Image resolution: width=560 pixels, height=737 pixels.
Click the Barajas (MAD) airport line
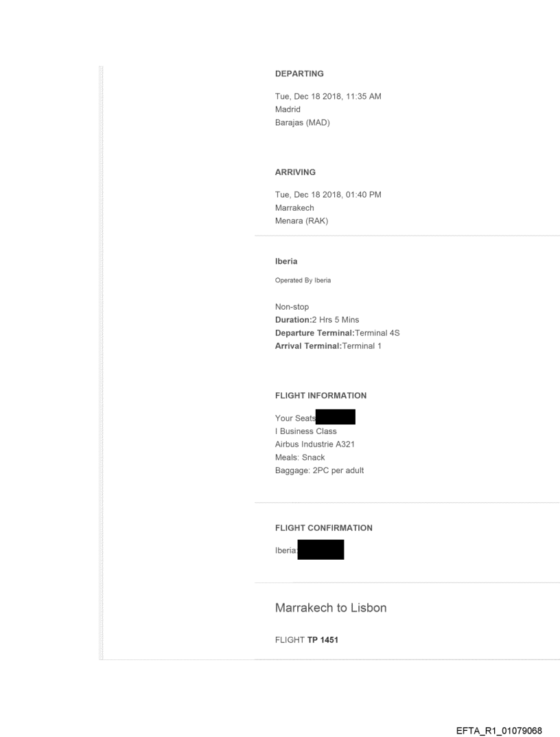[x=303, y=123]
